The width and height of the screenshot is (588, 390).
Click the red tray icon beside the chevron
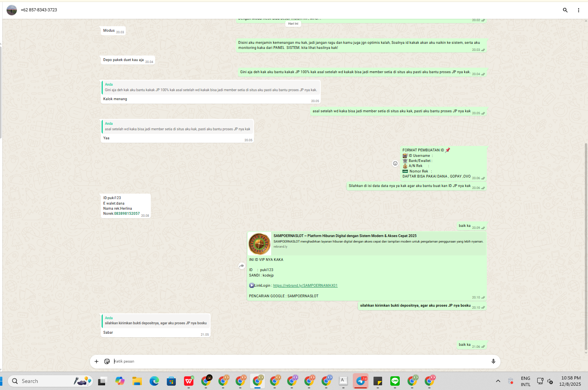[511, 381]
